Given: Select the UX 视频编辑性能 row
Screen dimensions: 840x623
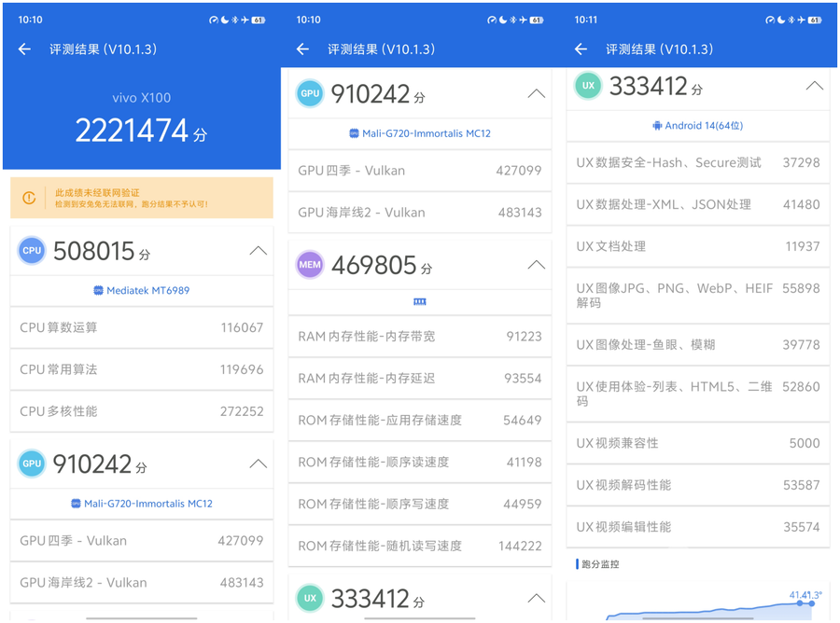Looking at the screenshot, I should click(698, 527).
